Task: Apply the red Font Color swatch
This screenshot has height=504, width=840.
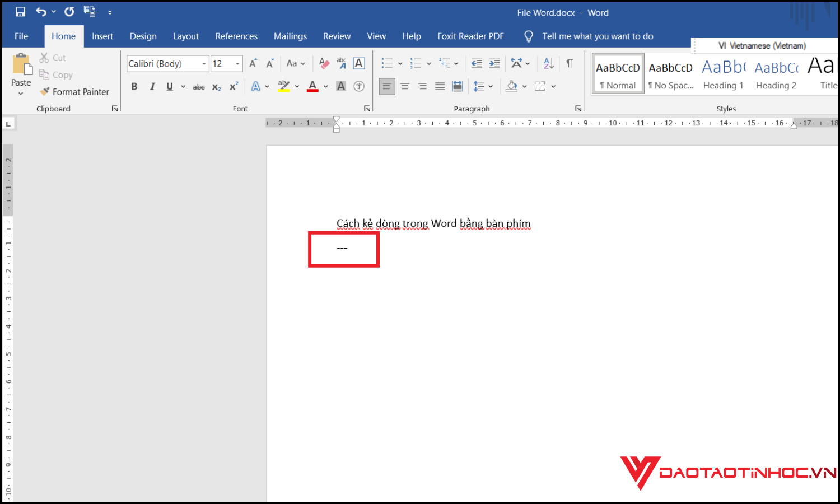Action: pos(312,86)
